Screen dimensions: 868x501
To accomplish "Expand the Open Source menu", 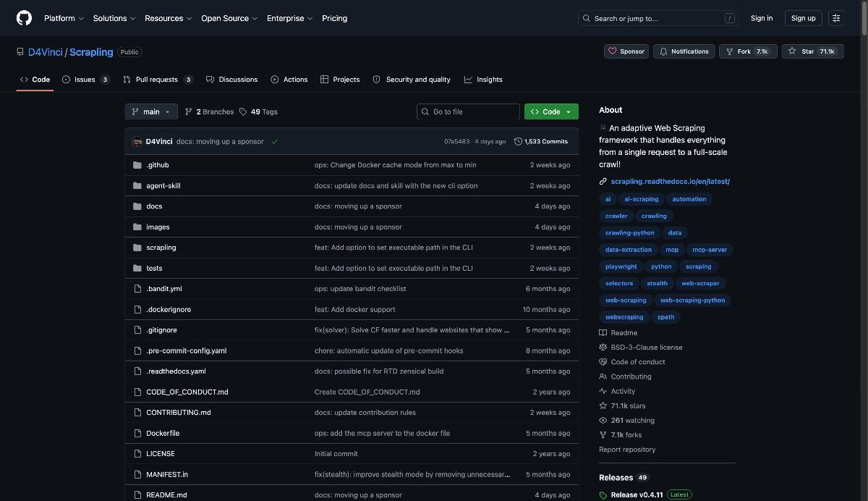I will tap(229, 18).
